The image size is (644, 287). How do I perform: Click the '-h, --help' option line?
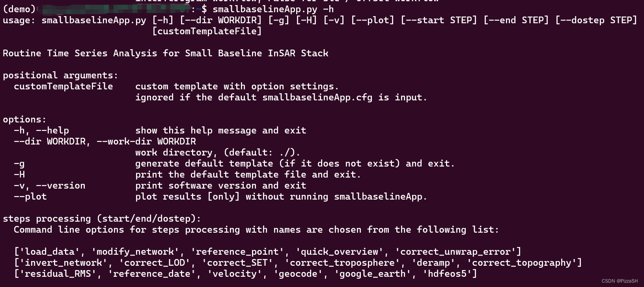(x=41, y=130)
